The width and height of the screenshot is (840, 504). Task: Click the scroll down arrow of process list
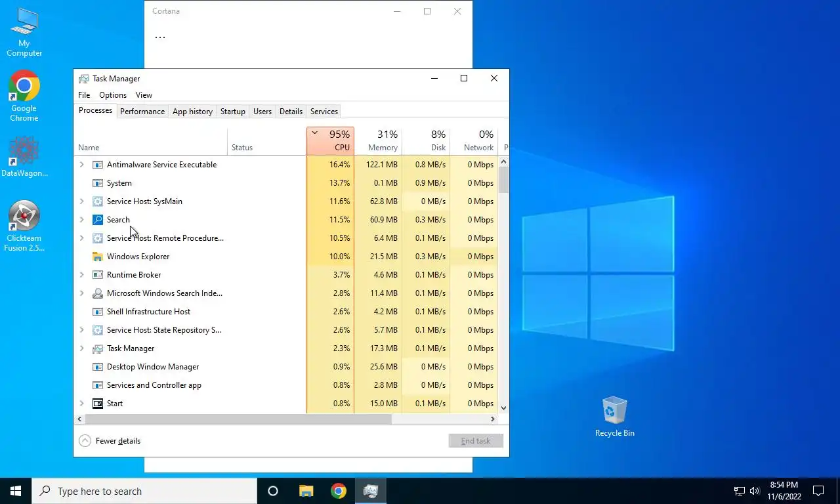pyautogui.click(x=503, y=408)
